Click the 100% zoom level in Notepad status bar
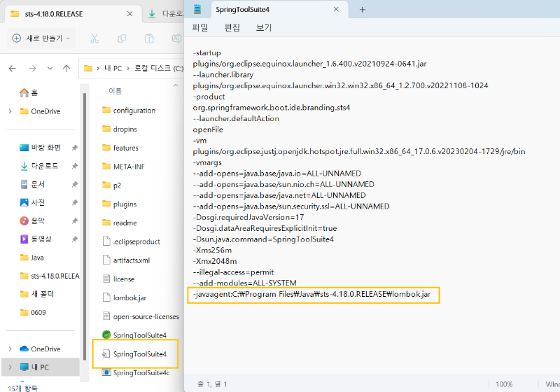 [x=504, y=384]
